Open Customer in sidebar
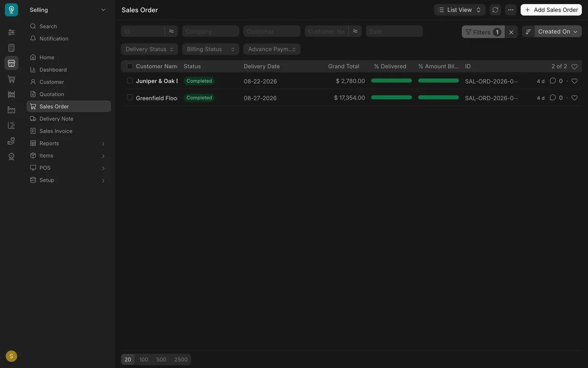This screenshot has width=588, height=368. click(69, 82)
